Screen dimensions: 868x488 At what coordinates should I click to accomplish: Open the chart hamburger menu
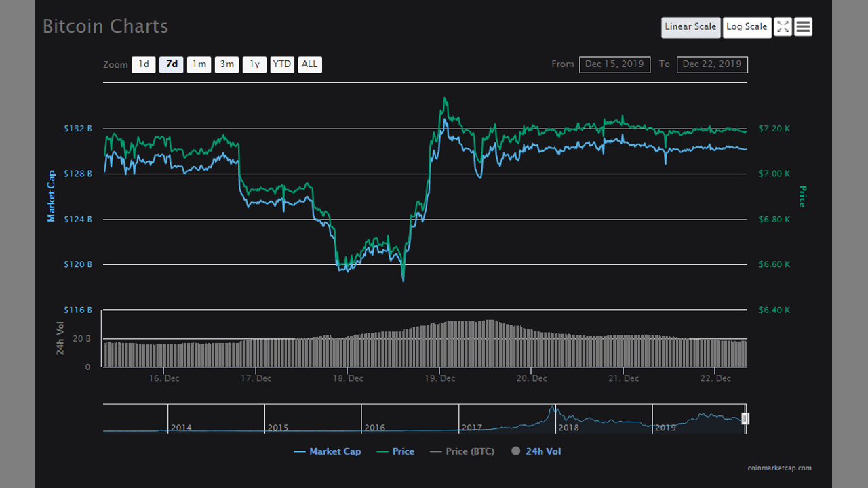(x=803, y=27)
